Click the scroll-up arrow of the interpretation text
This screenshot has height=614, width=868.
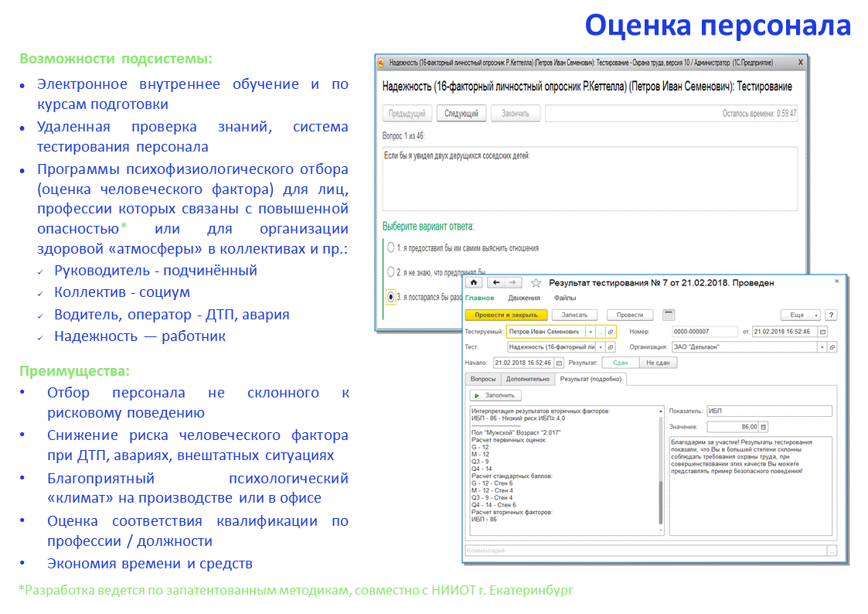click(x=660, y=411)
